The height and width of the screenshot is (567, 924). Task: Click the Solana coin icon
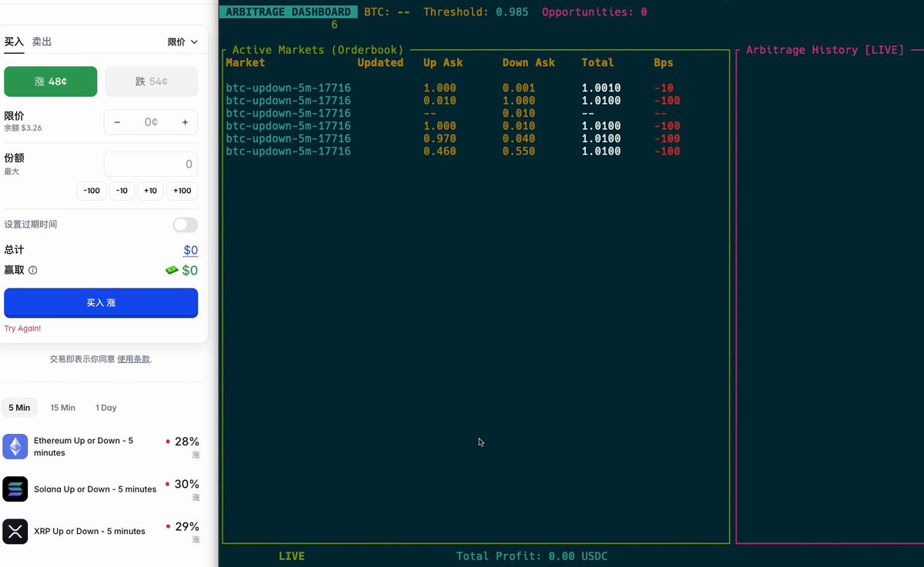tap(15, 489)
